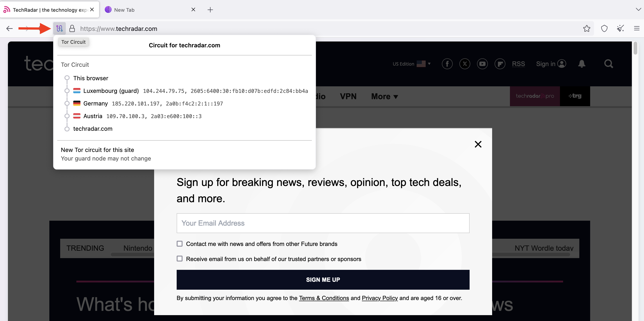644x321 pixels.
Task: Click the techradar pro link
Action: click(535, 96)
